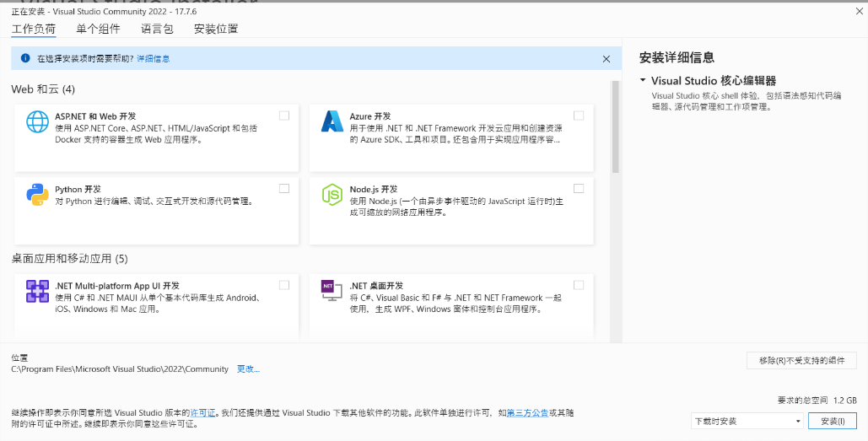Select the .NET Multi-platform App UI checkbox
This screenshot has height=441, width=868.
click(284, 285)
